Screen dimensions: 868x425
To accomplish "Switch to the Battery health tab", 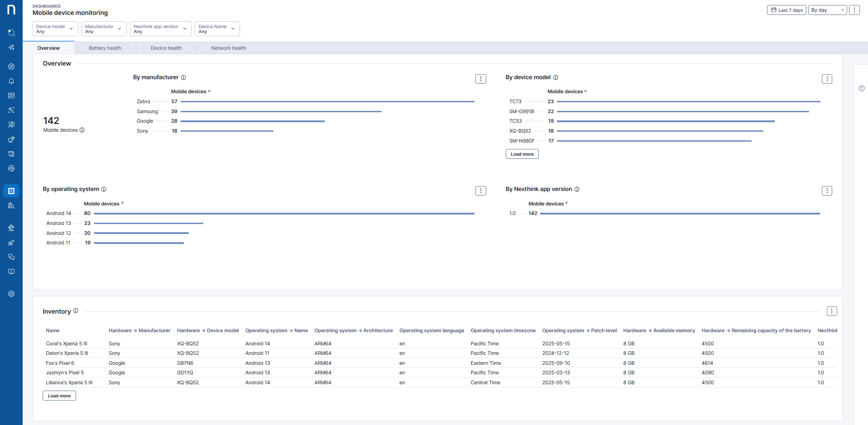I will click(x=105, y=48).
